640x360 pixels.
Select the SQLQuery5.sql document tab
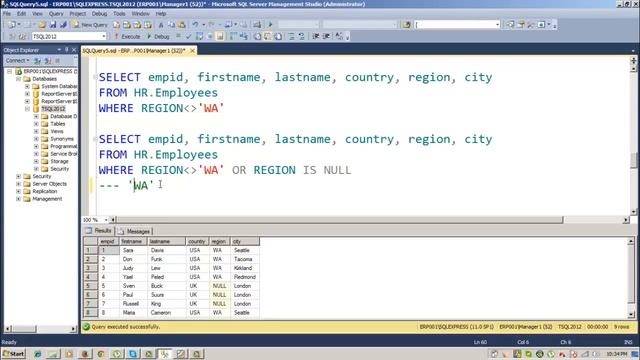point(134,51)
